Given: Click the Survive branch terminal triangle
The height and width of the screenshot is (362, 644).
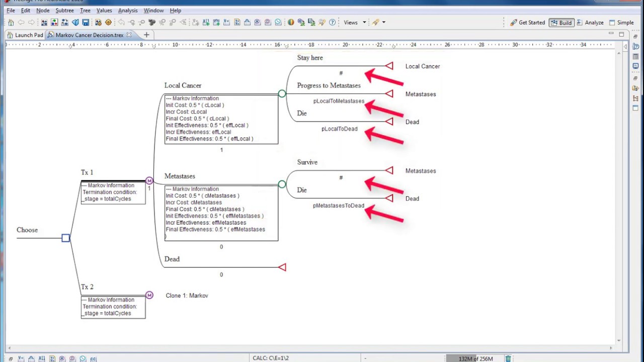Looking at the screenshot, I should click(389, 170).
